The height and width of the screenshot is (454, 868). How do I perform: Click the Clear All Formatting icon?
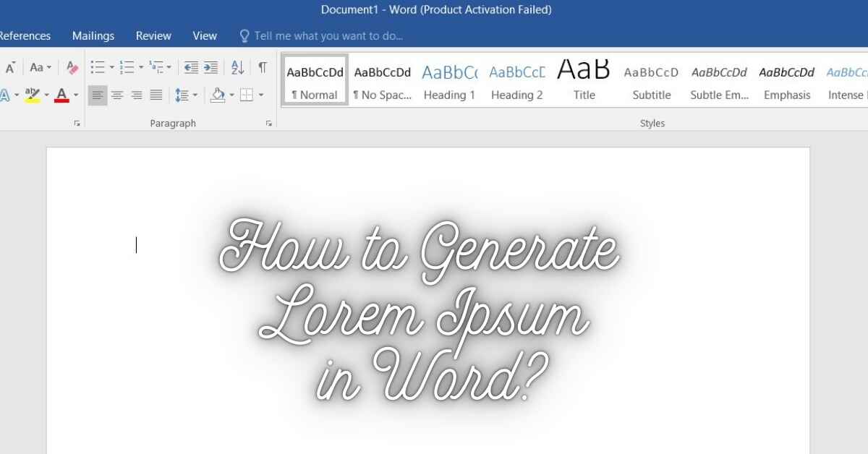click(x=72, y=68)
